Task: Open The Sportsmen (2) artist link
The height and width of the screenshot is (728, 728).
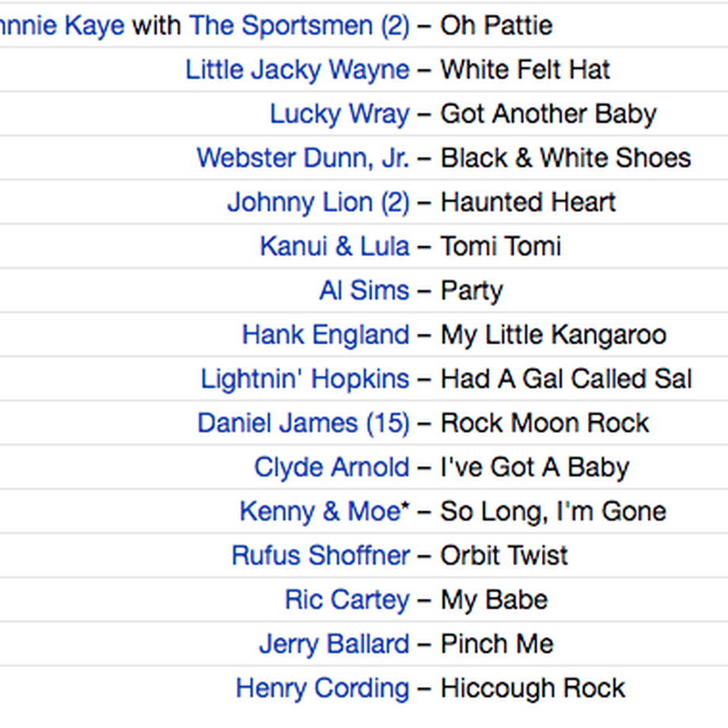Action: click(299, 25)
